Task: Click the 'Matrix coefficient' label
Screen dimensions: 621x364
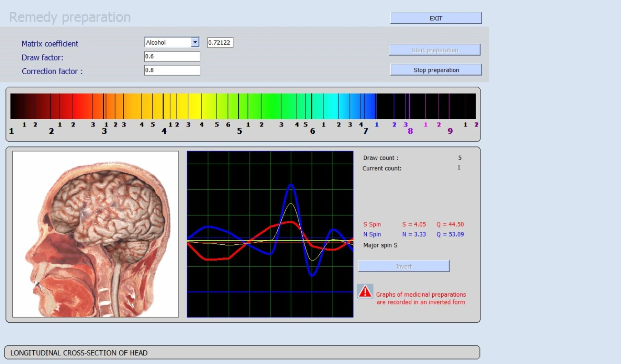Action: (x=50, y=44)
